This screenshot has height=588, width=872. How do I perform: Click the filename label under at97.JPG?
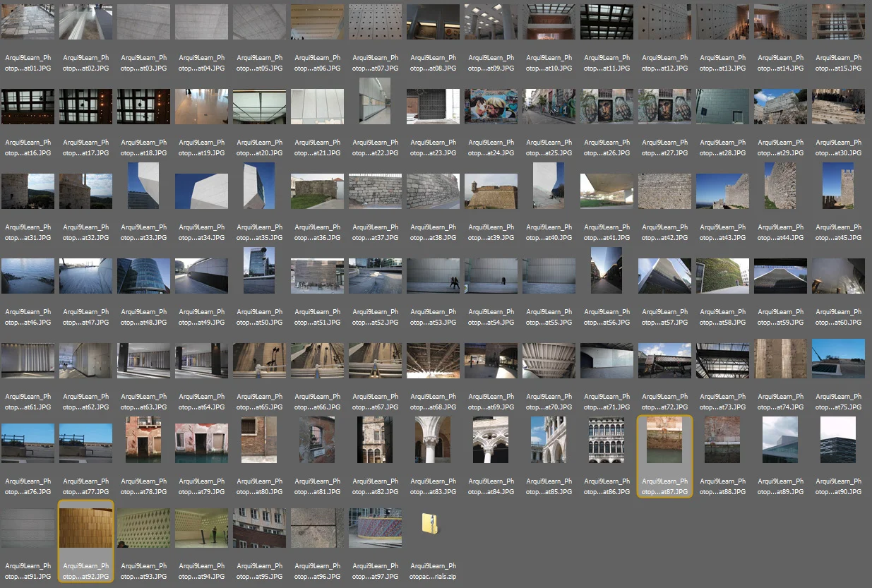click(375, 571)
